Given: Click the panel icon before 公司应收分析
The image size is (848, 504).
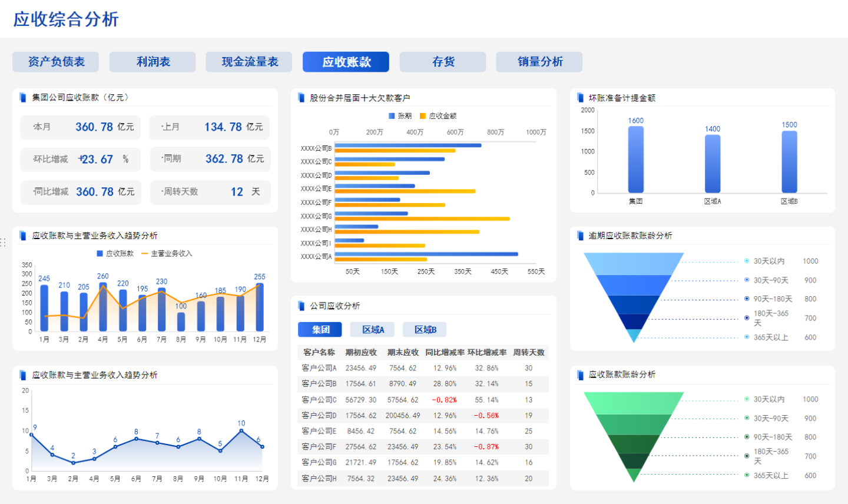Looking at the screenshot, I should (x=300, y=306).
